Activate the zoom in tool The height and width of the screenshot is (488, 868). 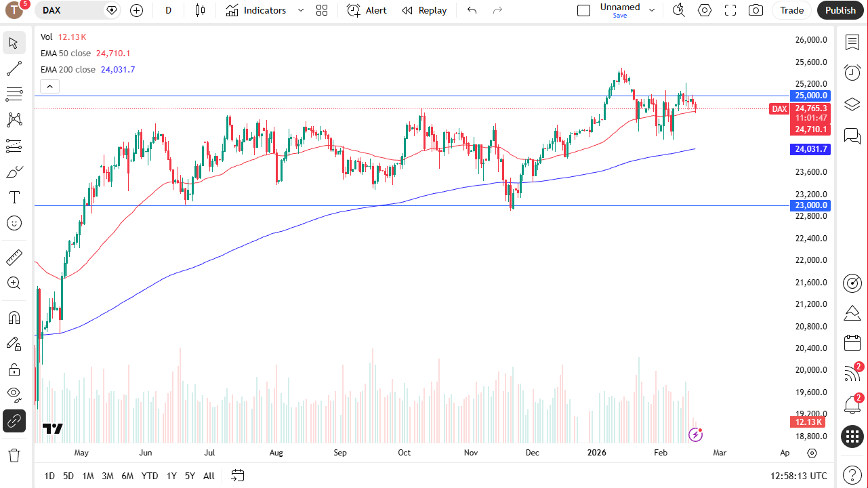(14, 283)
